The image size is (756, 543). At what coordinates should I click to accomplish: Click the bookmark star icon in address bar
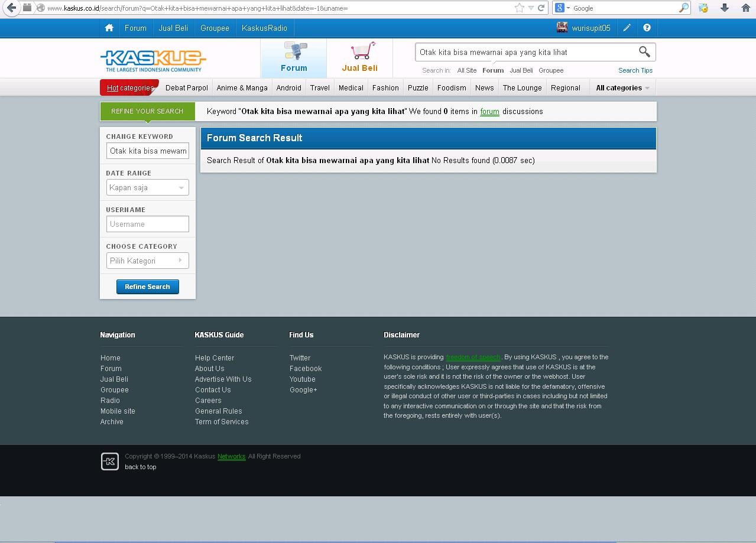519,8
